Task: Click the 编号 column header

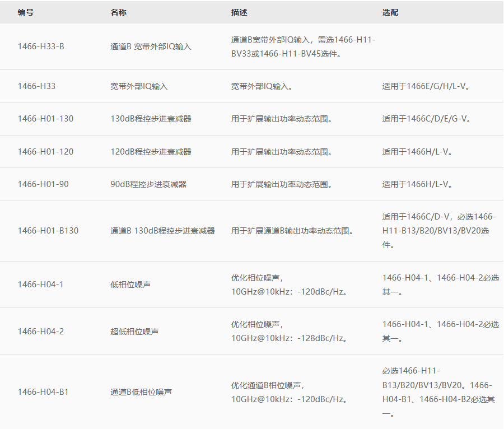Action: (x=25, y=12)
